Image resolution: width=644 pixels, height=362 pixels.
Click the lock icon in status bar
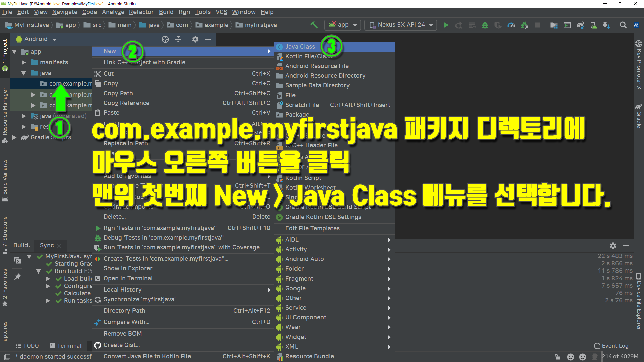[557, 357]
